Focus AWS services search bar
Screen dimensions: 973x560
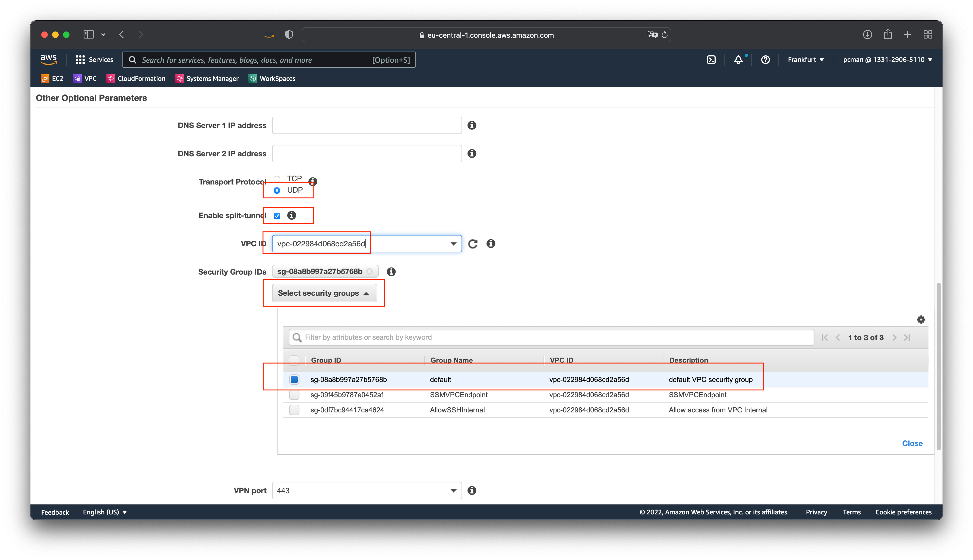pos(268,60)
